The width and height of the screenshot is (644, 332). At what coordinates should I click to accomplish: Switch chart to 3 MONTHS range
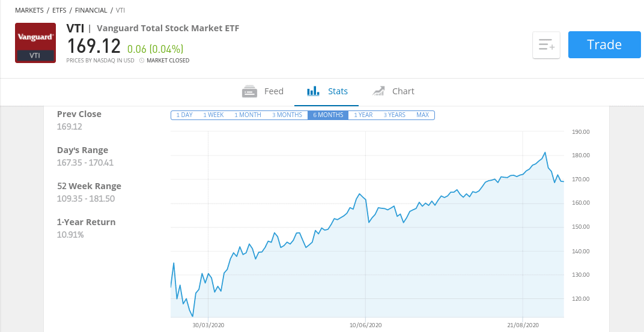(x=287, y=115)
